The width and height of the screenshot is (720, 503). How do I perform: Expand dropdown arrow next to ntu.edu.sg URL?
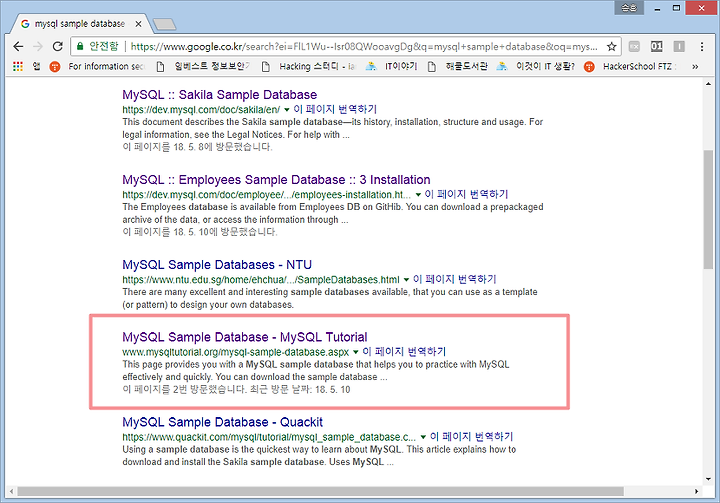pos(406,280)
